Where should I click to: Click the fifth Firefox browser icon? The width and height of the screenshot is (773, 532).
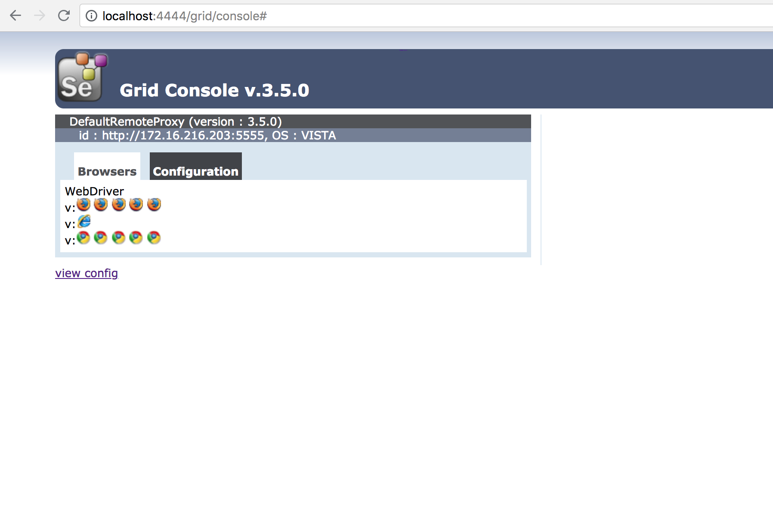coord(154,204)
